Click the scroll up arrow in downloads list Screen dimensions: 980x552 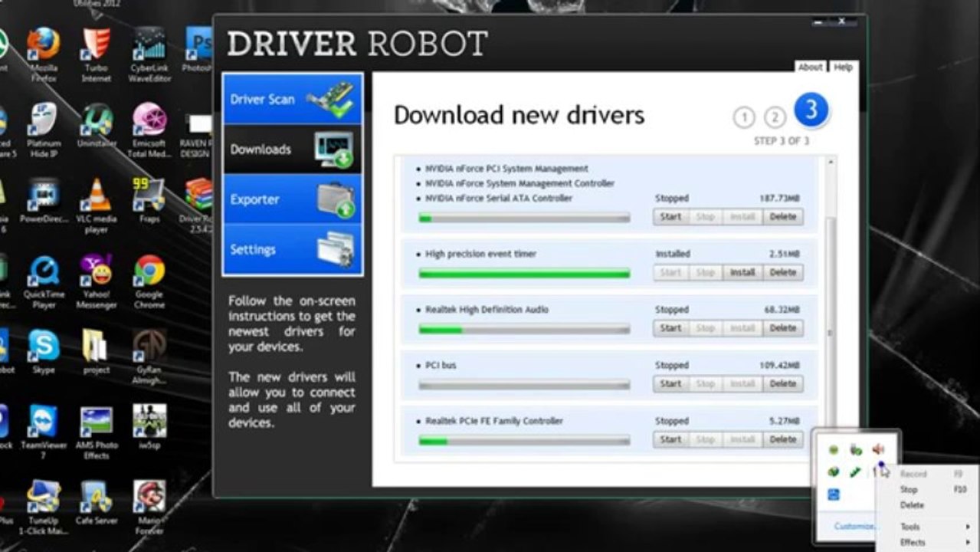tap(829, 163)
